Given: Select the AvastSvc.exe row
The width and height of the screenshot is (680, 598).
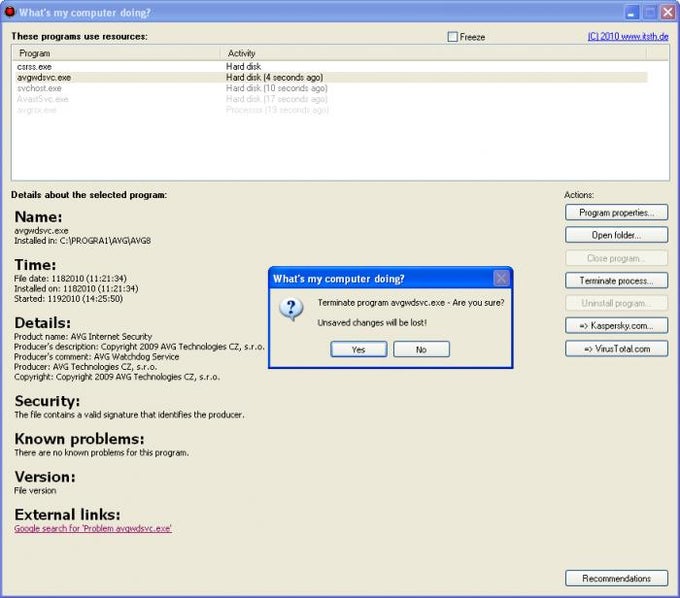Looking at the screenshot, I should click(x=330, y=99).
